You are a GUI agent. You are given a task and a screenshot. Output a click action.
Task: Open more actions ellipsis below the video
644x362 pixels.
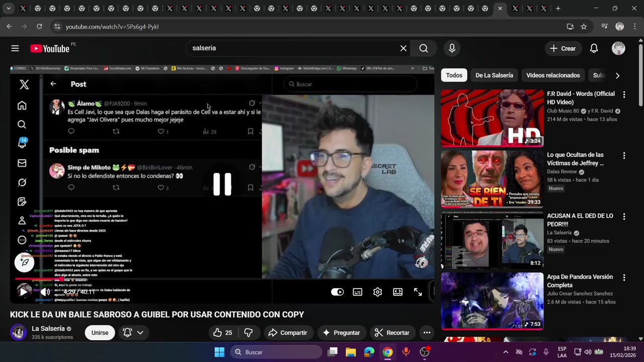coord(427,333)
